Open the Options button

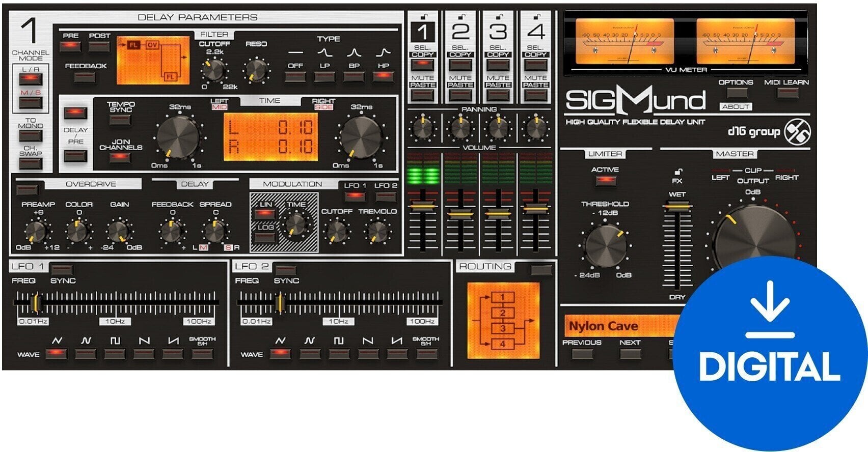(x=736, y=93)
